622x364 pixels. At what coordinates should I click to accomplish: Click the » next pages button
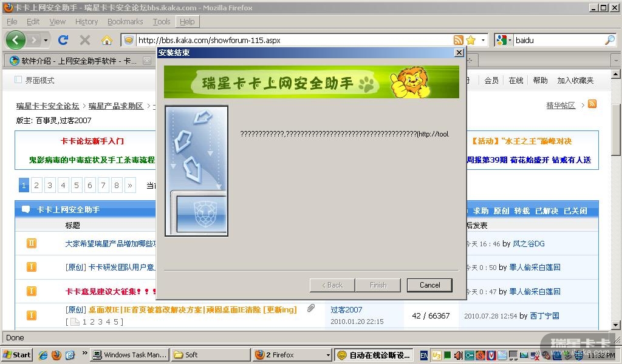(x=130, y=186)
